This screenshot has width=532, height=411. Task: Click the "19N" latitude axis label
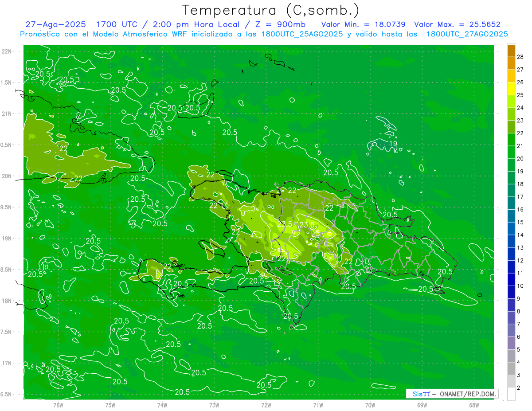(7, 239)
